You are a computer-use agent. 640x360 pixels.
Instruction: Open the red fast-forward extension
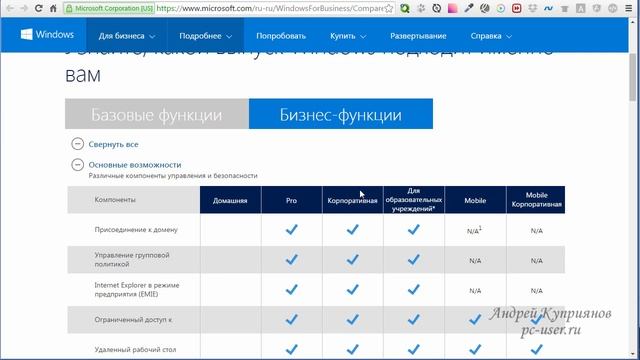tap(517, 8)
